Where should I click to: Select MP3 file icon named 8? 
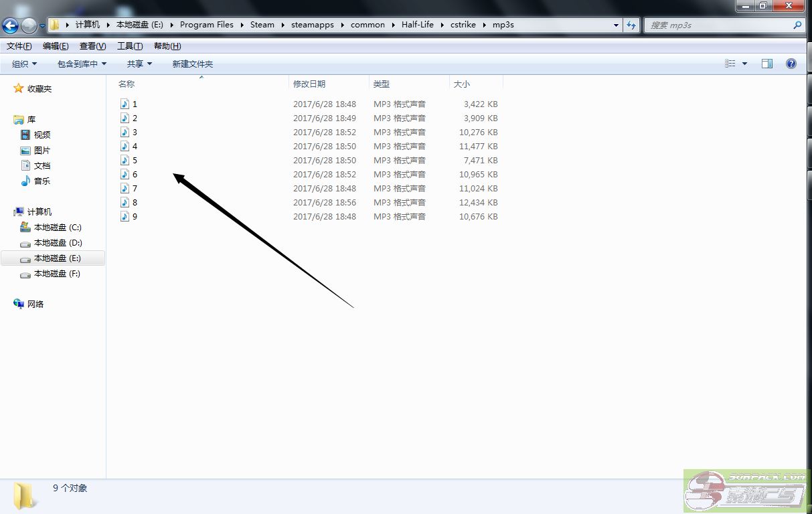125,202
